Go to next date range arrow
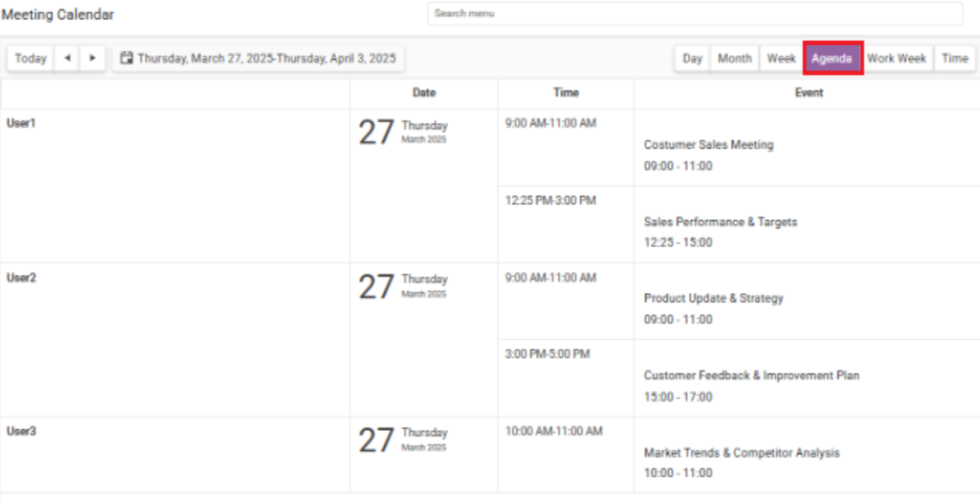The image size is (980, 503). [x=93, y=58]
